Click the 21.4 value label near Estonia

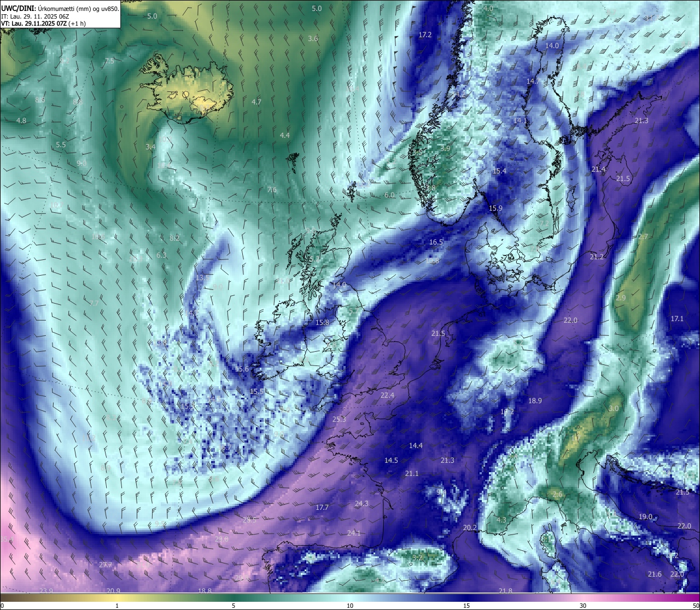[x=598, y=170]
